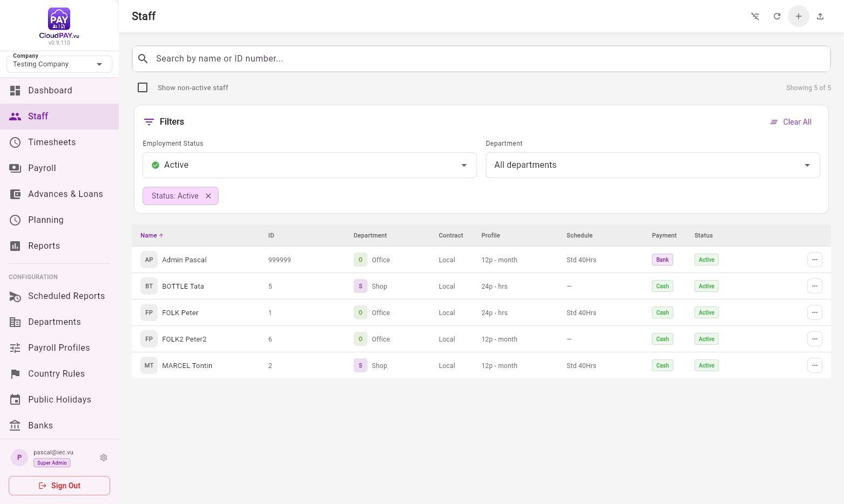Remove the Status: Active filter chip
Screen dimensions: 844x504
tap(208, 196)
